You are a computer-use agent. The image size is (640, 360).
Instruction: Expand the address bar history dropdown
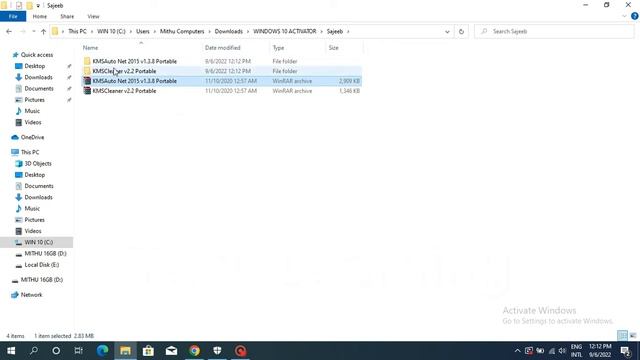pos(447,31)
